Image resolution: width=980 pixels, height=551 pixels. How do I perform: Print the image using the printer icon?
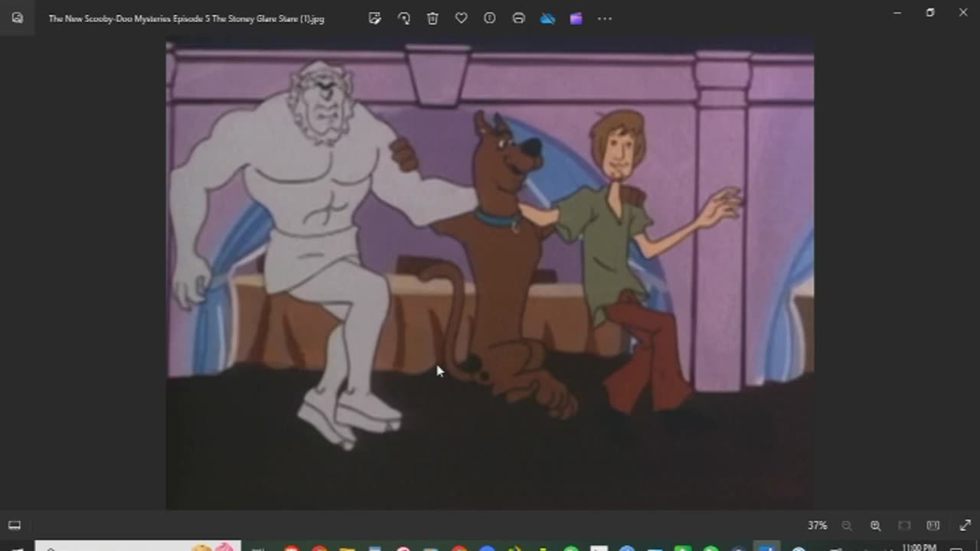tap(518, 18)
